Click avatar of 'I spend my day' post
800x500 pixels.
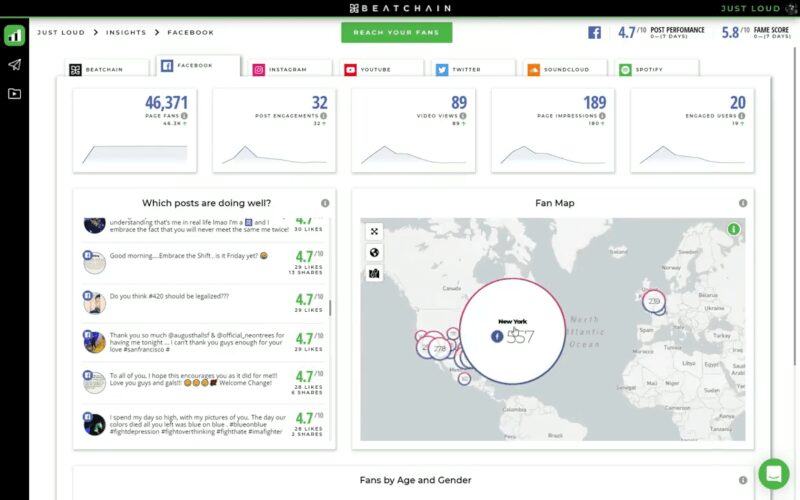point(94,424)
